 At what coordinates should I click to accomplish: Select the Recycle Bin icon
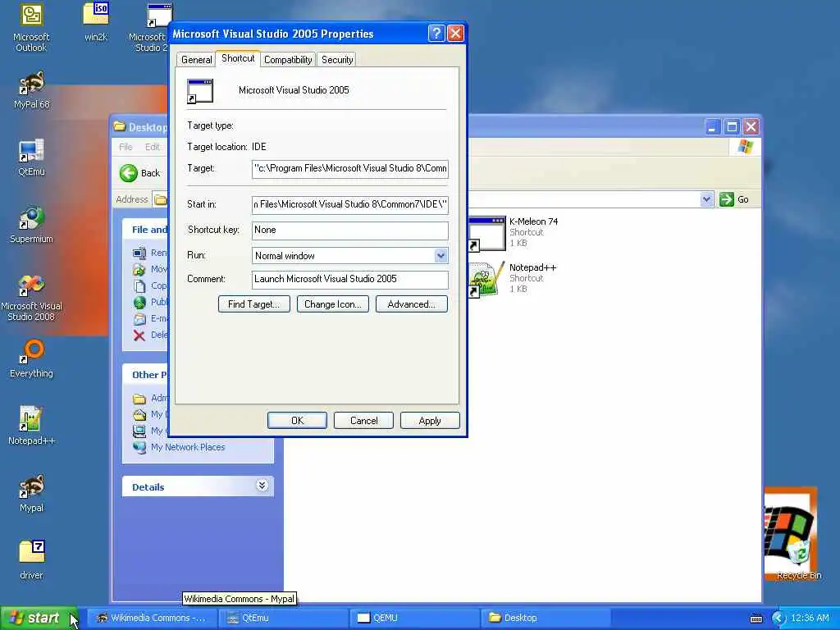798,559
